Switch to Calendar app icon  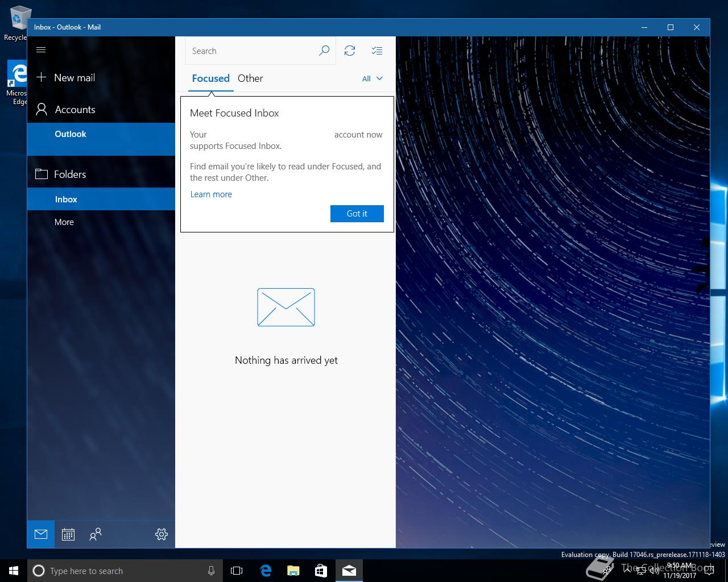(x=68, y=534)
